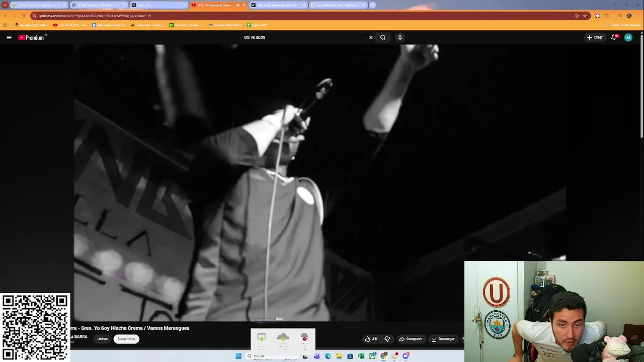Open the YouTube account avatar menu

pos(628,37)
